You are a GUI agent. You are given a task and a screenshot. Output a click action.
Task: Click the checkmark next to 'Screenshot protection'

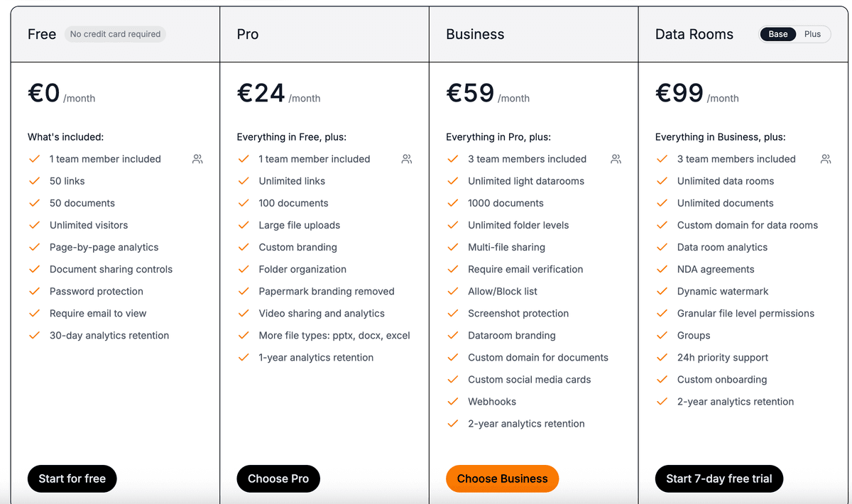453,313
